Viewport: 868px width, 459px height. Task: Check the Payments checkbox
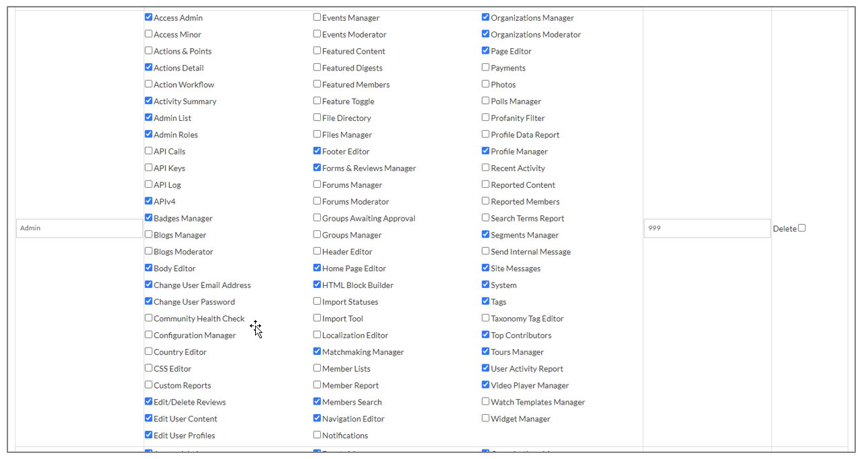click(x=485, y=67)
